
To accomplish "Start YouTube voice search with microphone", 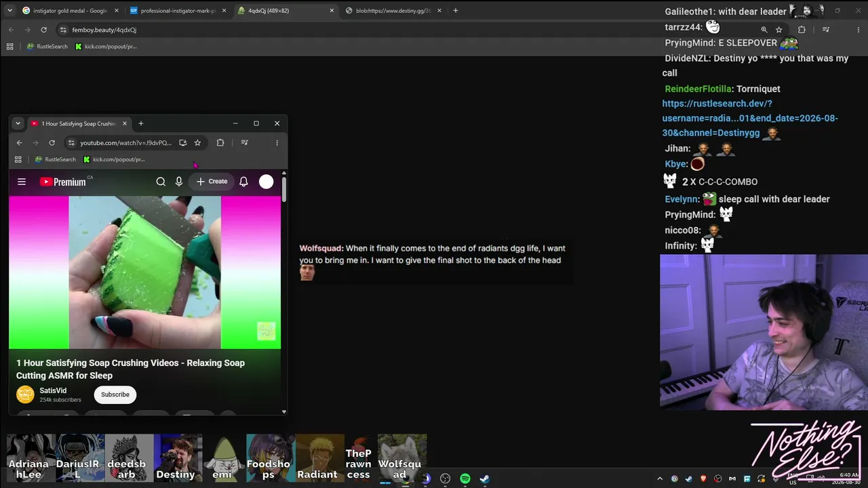I will (x=179, y=182).
